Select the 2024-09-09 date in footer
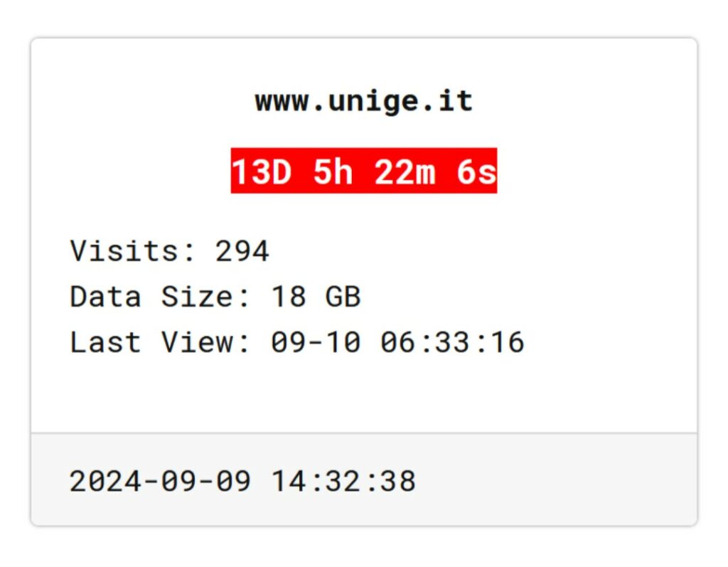This screenshot has width=728, height=567. point(160,482)
